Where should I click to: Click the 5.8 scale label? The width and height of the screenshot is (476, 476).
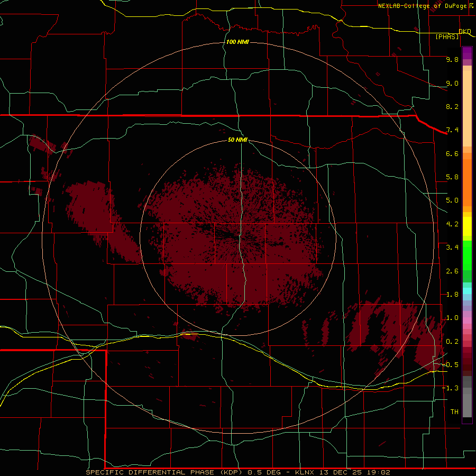tap(452, 177)
